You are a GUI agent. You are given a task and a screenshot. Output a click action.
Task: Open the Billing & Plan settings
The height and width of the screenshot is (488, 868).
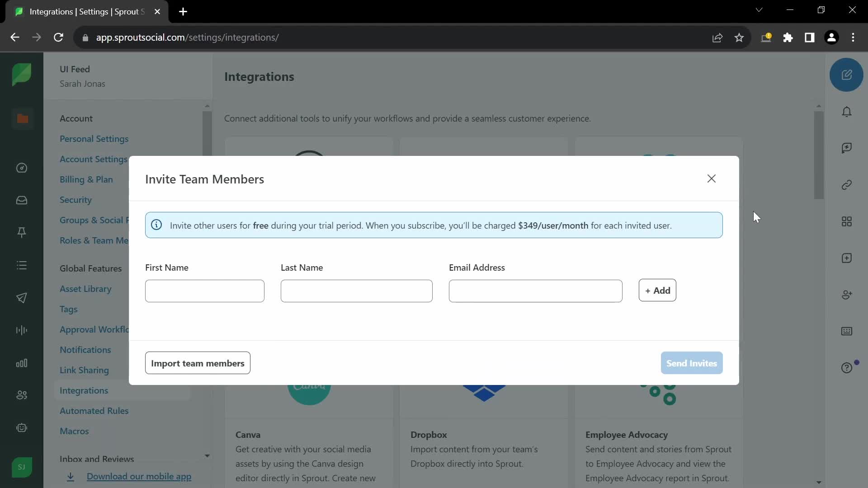(86, 180)
